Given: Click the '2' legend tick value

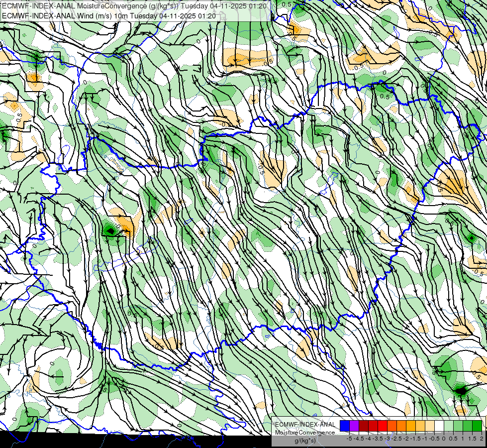Looking at the screenshot, I should [482, 439].
